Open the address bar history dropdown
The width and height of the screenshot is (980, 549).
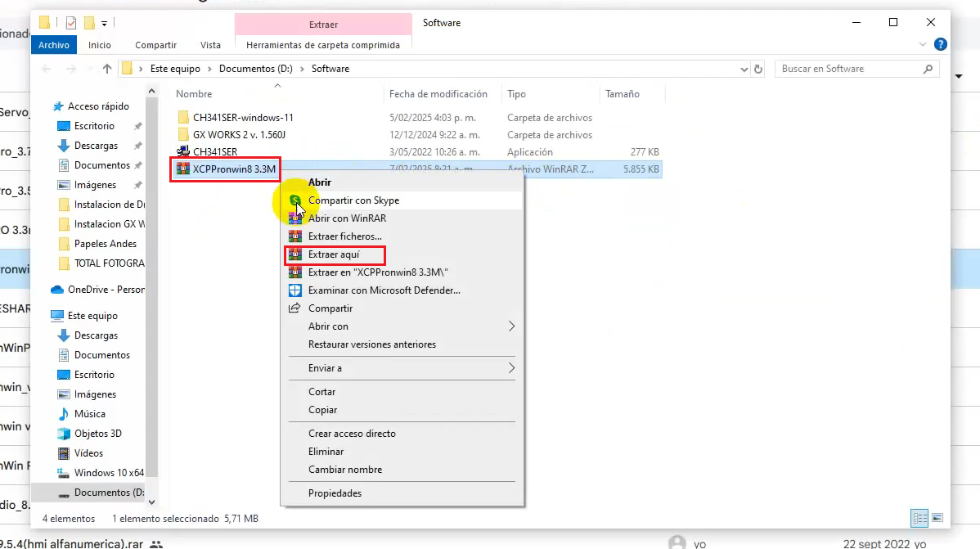pyautogui.click(x=744, y=69)
